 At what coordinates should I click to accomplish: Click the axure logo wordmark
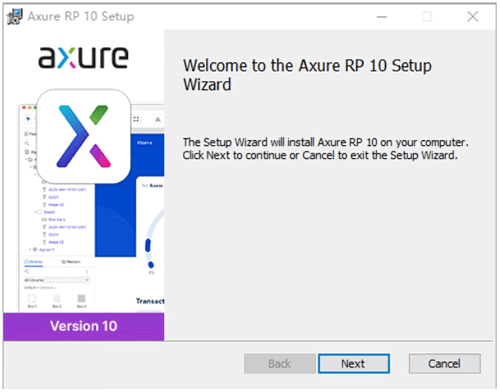point(83,57)
